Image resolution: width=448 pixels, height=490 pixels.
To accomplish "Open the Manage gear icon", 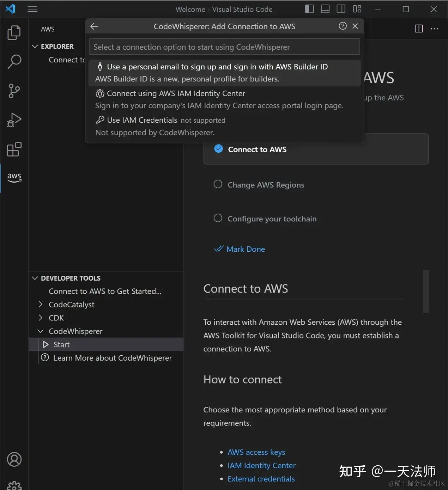I will 14,486.
